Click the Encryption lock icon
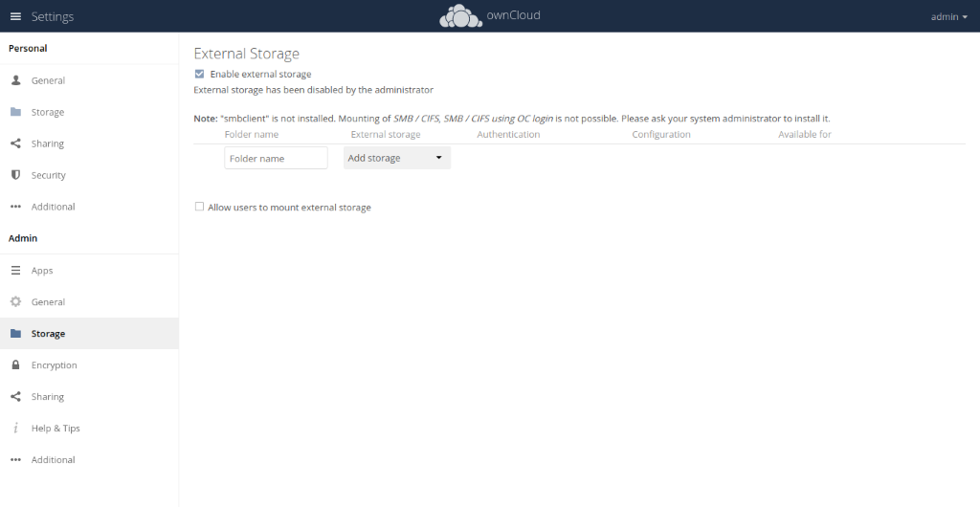Image resolution: width=980 pixels, height=507 pixels. [x=15, y=365]
